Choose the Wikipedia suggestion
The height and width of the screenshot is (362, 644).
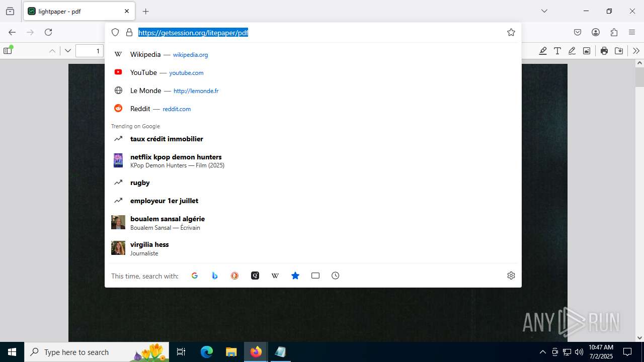point(313,54)
